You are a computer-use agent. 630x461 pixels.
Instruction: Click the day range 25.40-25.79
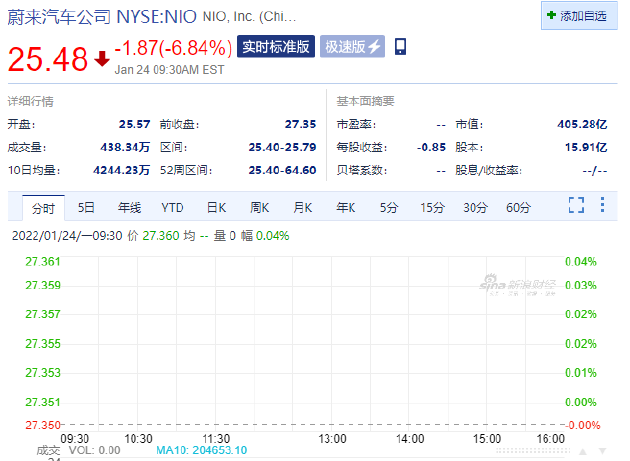(282, 147)
